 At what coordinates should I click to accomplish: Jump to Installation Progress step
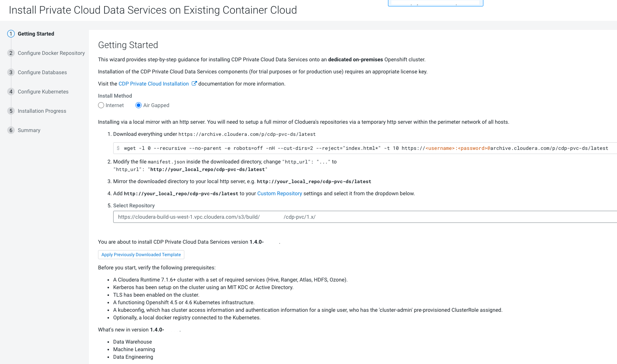click(x=42, y=111)
